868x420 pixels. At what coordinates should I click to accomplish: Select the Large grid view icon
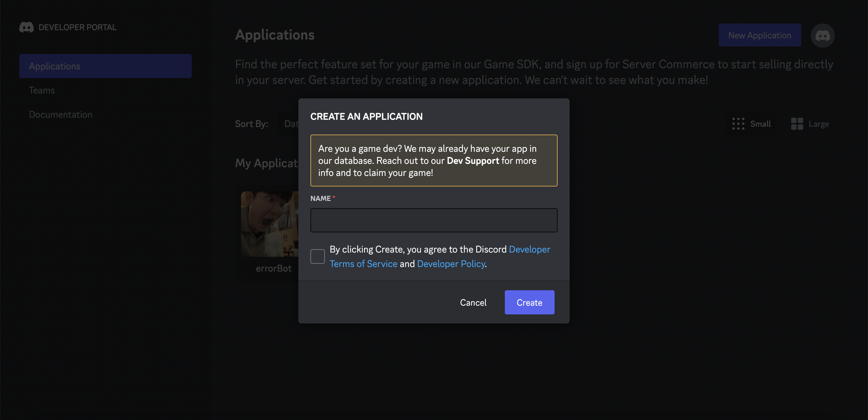pyautogui.click(x=797, y=124)
